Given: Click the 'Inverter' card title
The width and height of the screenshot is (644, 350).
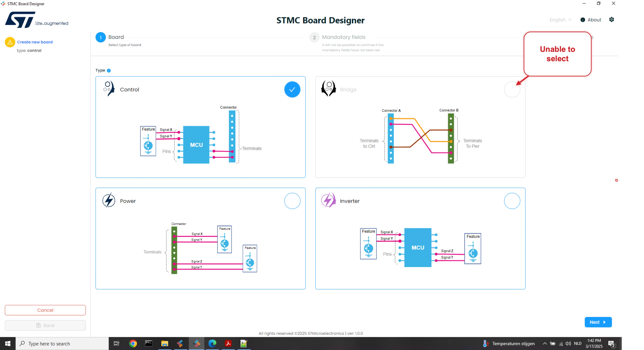Looking at the screenshot, I should pyautogui.click(x=350, y=201).
